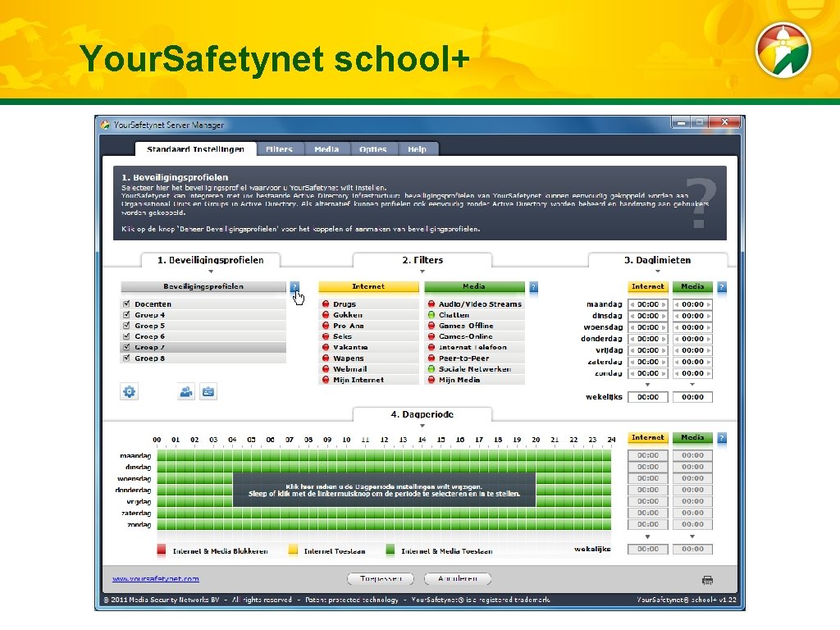
Task: Click the printer icon at bottom right
Action: [x=707, y=580]
